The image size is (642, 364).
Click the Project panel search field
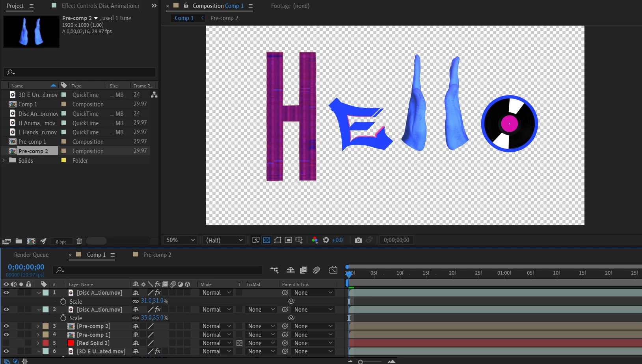(80, 72)
